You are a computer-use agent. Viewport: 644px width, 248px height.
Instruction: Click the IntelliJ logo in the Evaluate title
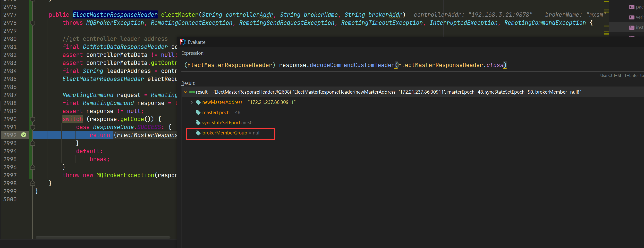click(x=183, y=42)
